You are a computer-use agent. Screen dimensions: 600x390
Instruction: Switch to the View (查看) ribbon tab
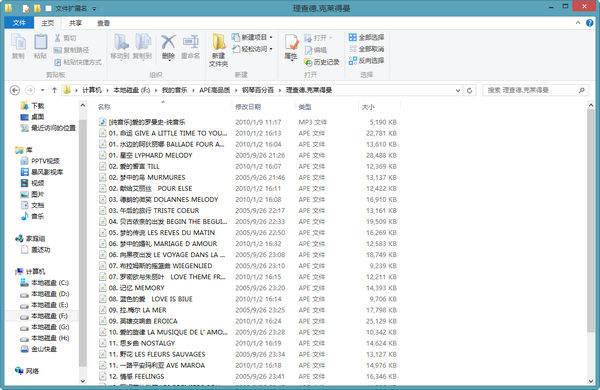coord(103,23)
